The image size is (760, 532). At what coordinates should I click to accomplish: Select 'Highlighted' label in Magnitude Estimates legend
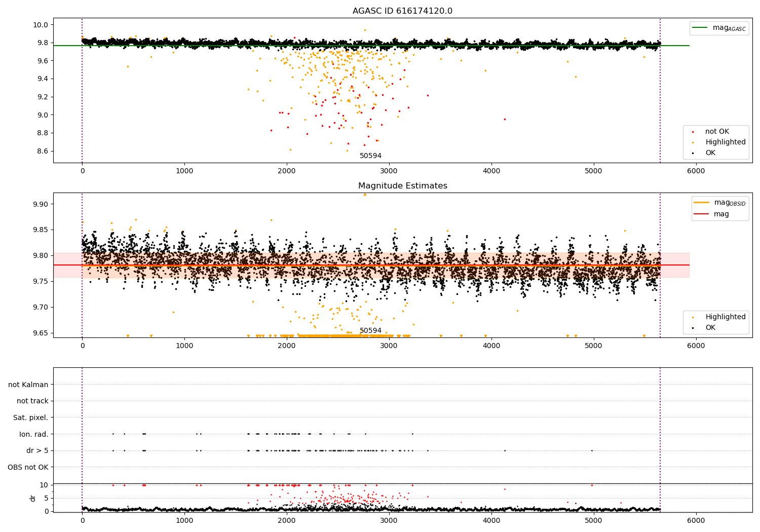tap(725, 317)
